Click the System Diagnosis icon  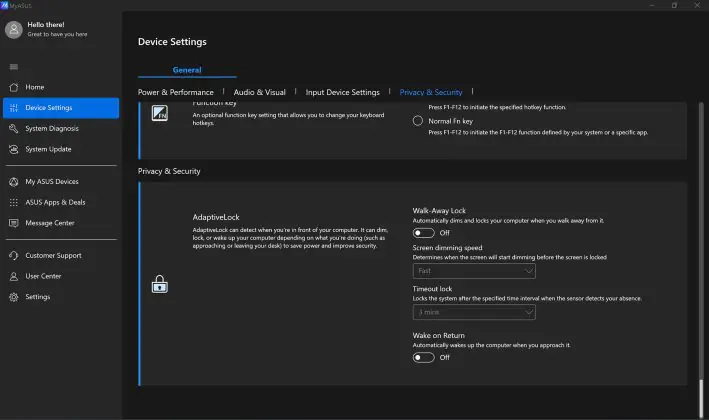[x=14, y=128]
